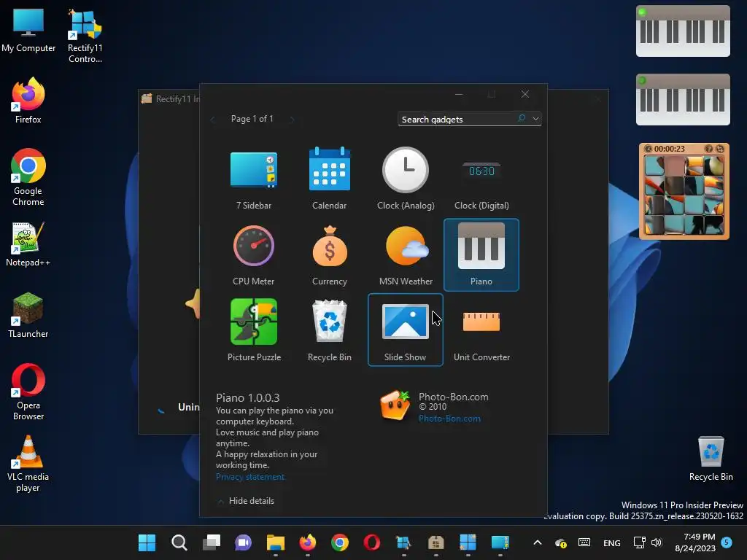The height and width of the screenshot is (560, 747).
Task: Open Opera Browser desktop shortcut
Action: point(28,392)
